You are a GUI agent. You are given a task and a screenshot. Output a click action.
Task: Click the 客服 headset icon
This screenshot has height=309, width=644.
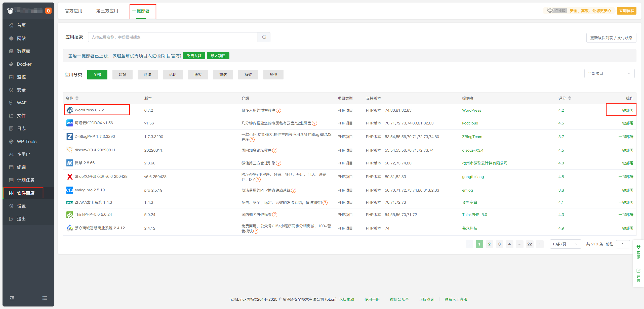[x=638, y=247]
